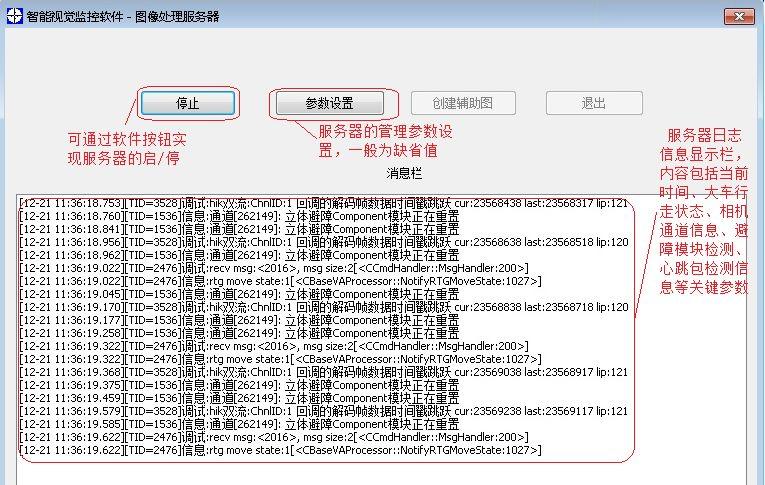Image resolution: width=765 pixels, height=485 pixels.
Task: Select log line at 11:36:19.170
Action: 324,307
